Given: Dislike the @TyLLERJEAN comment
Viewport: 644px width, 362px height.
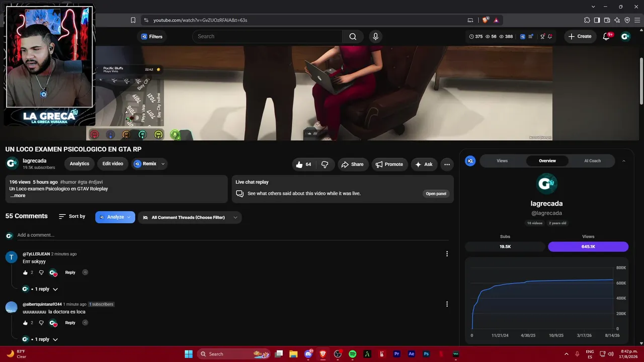Looking at the screenshot, I should click(41, 273).
